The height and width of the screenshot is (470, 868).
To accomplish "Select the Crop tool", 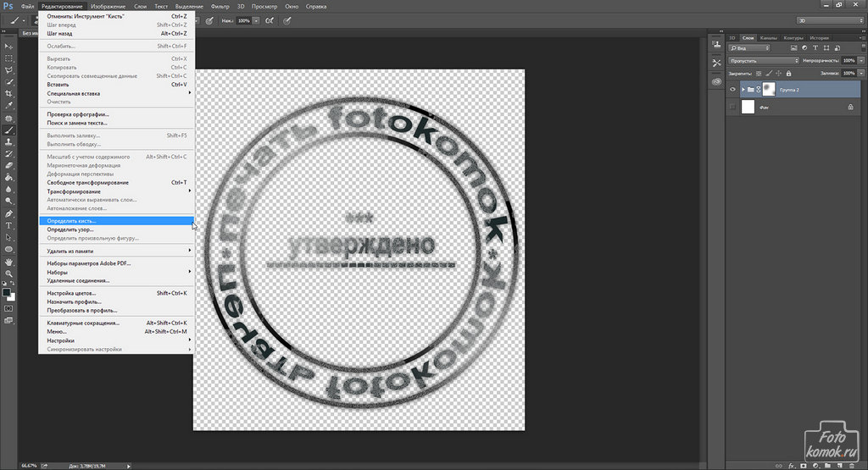I will tap(8, 94).
